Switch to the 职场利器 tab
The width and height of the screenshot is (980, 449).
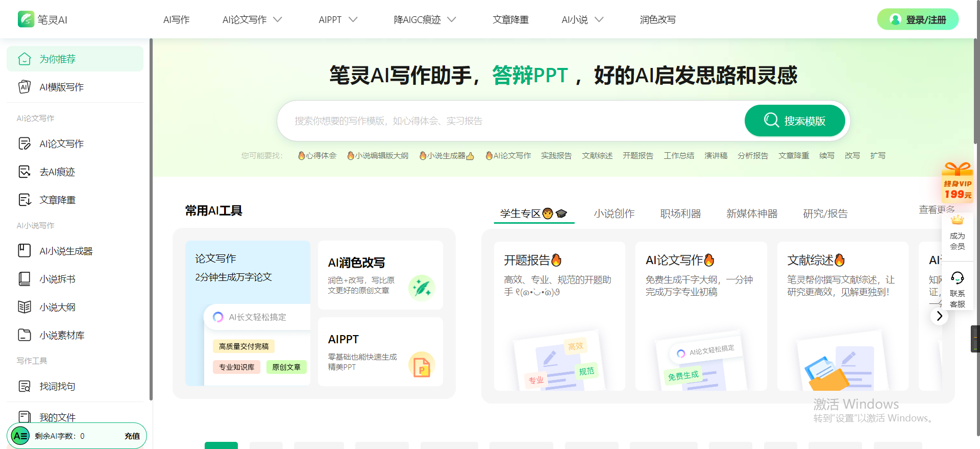pyautogui.click(x=680, y=214)
